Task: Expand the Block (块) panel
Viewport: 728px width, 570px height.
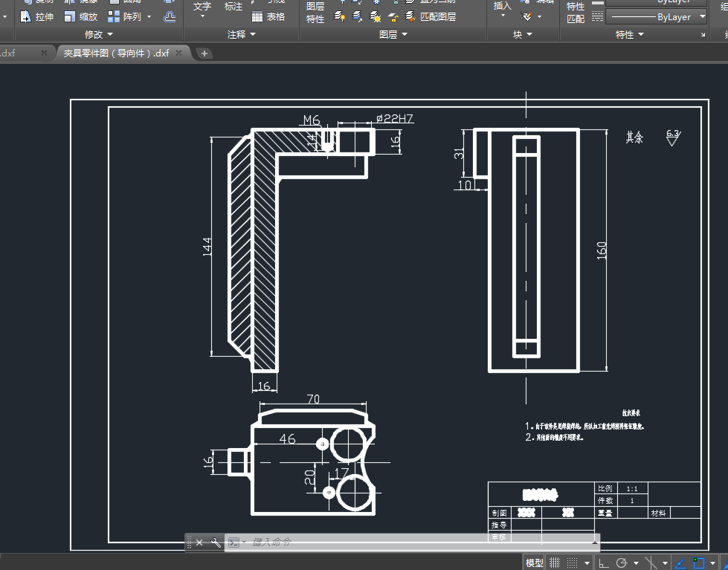Action: tap(522, 34)
